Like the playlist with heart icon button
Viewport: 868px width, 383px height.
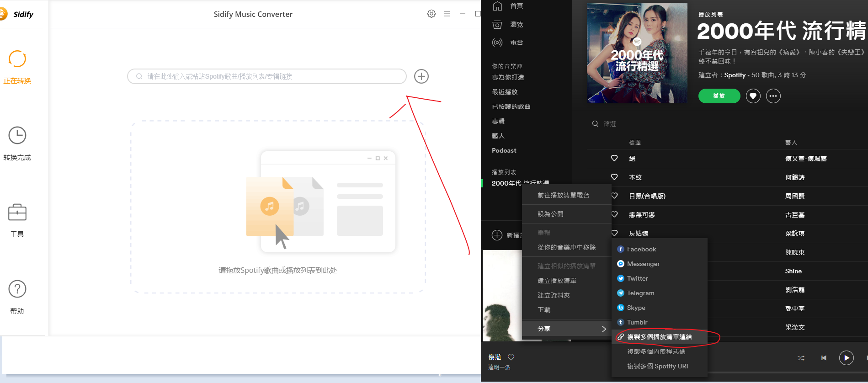tap(753, 96)
